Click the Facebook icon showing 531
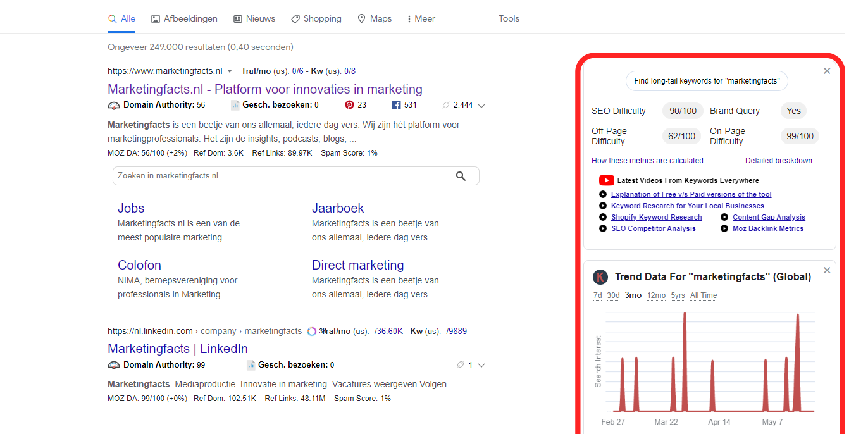The width and height of the screenshot is (868, 434). pos(397,105)
